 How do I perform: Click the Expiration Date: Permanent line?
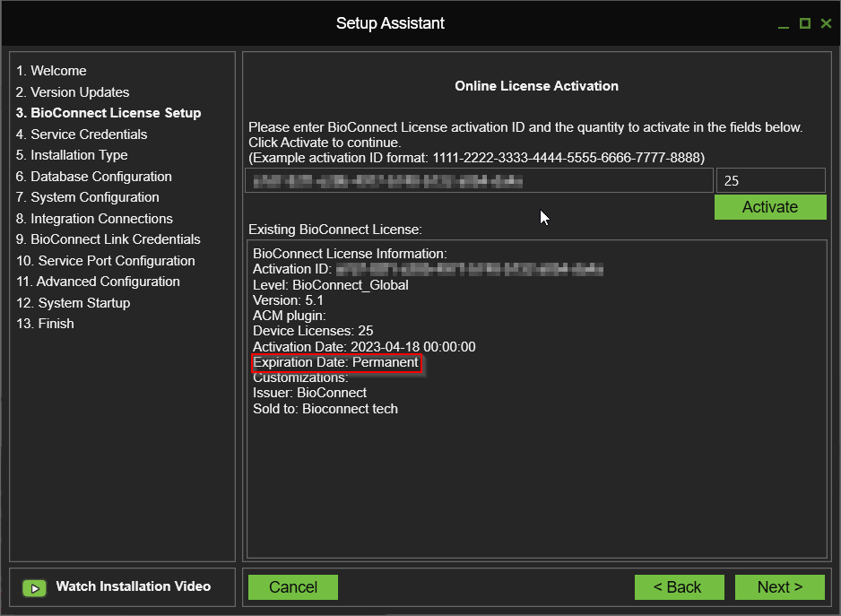[x=335, y=362]
